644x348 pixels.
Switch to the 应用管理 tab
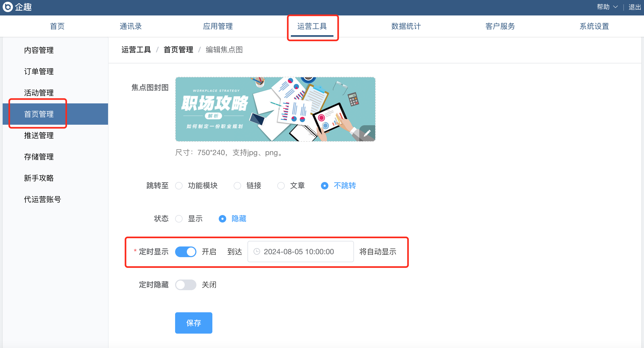(x=218, y=26)
